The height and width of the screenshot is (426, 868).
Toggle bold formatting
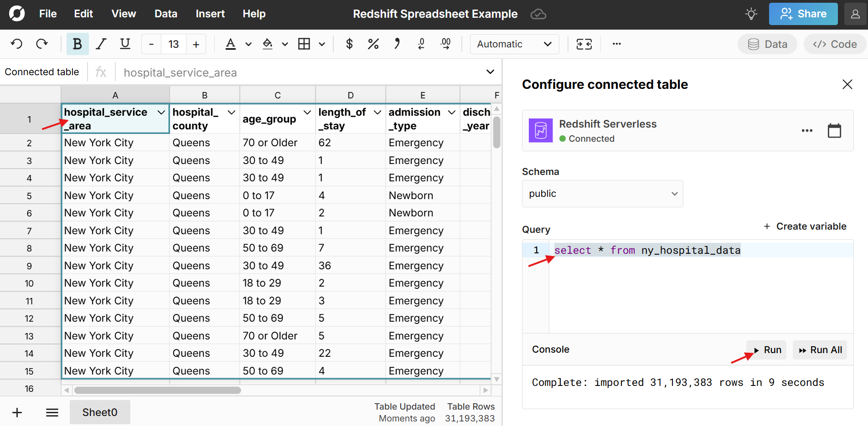77,44
